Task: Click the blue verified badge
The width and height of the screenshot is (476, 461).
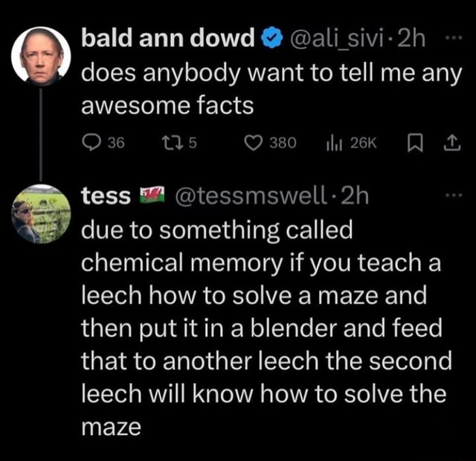Action: point(271,40)
